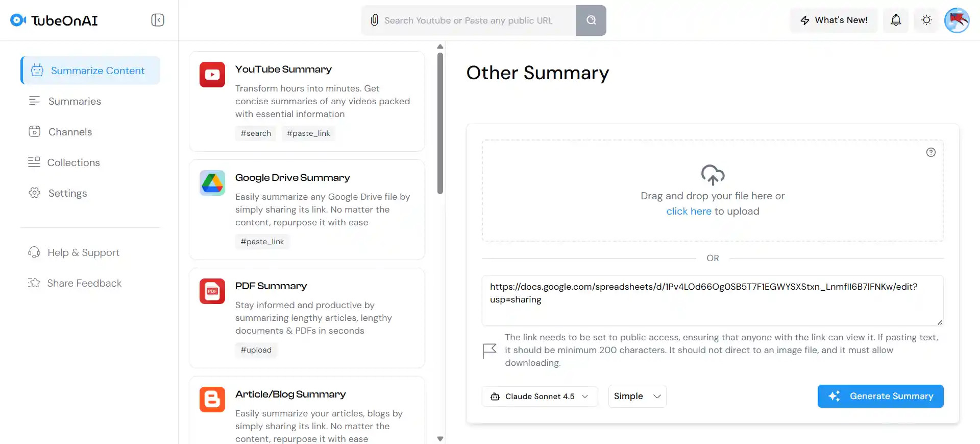Choose the Google Drive Summary icon
980x444 pixels.
tap(212, 183)
